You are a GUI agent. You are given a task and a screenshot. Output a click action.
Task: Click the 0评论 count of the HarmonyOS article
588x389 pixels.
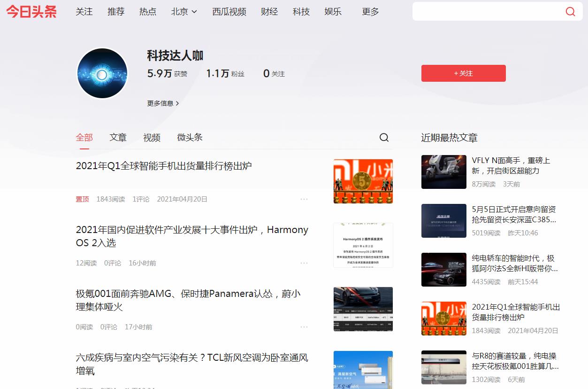click(113, 263)
